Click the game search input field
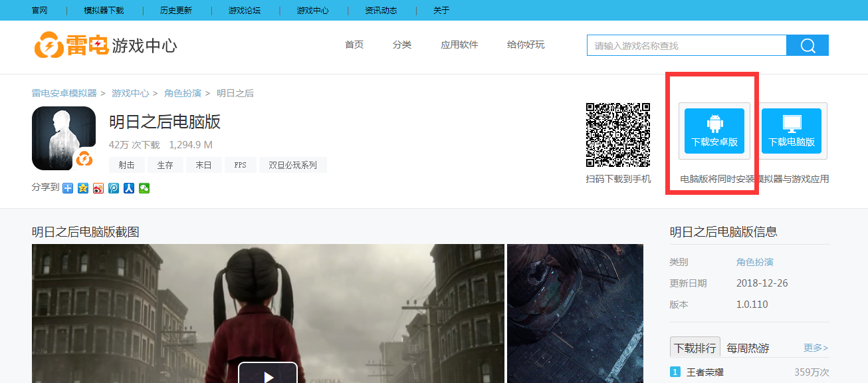The height and width of the screenshot is (383, 868). (x=685, y=45)
